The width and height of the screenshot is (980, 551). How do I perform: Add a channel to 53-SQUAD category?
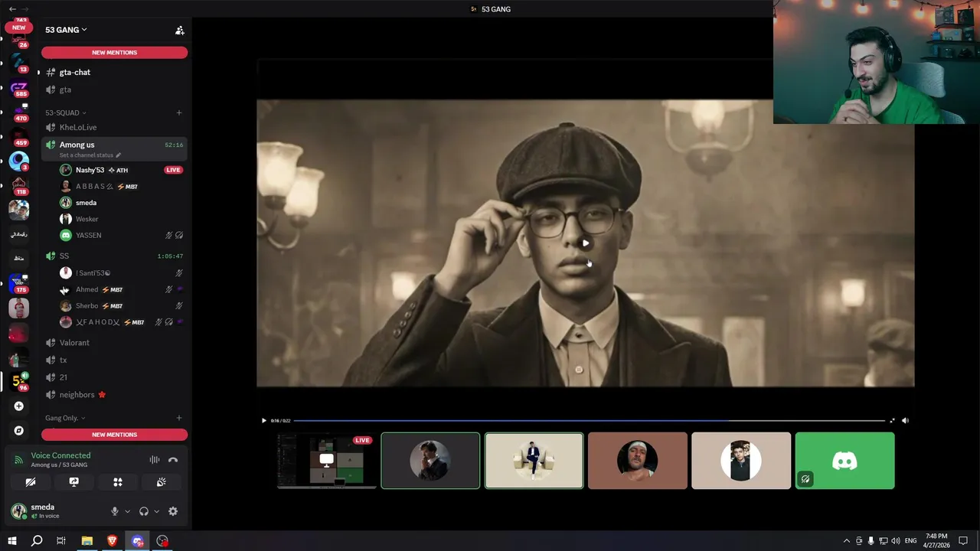click(x=179, y=112)
